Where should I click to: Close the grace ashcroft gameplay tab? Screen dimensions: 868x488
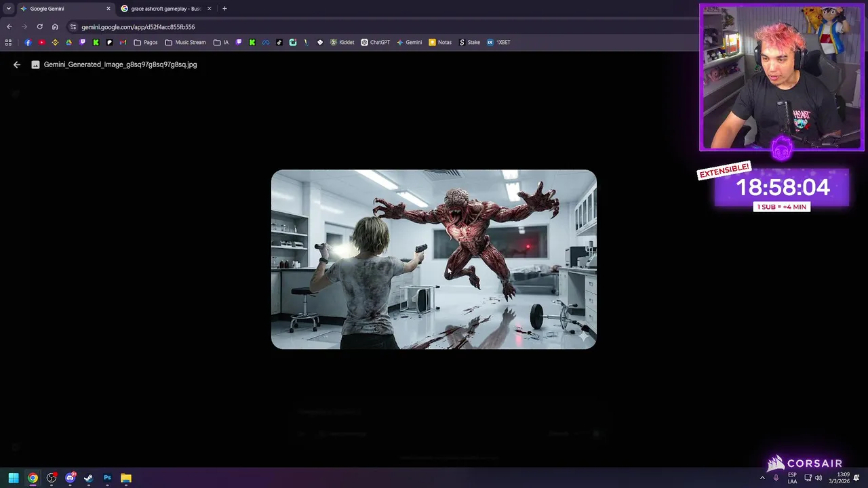(209, 9)
